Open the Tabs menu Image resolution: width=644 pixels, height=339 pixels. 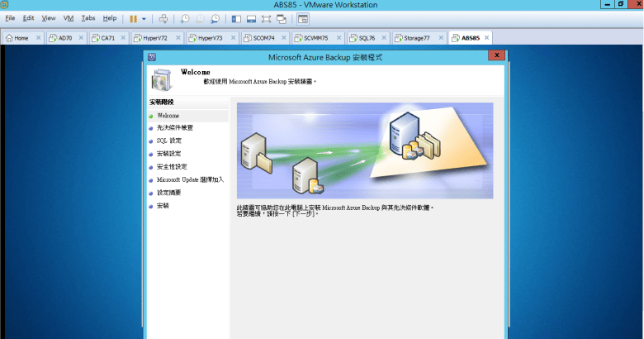click(x=88, y=18)
